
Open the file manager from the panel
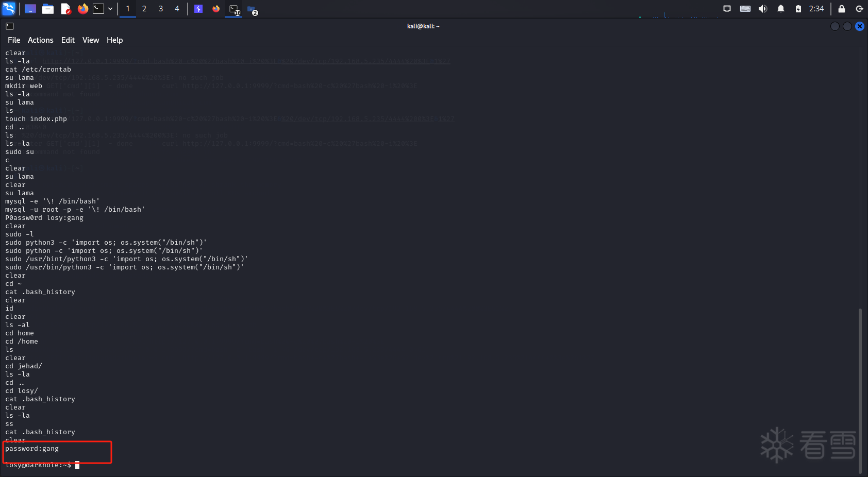48,9
